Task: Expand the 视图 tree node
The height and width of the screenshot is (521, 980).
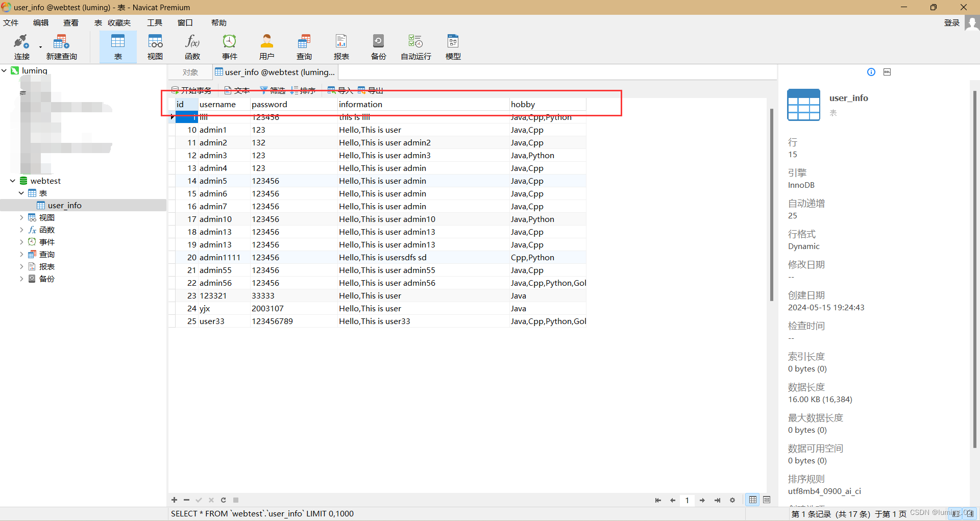Action: pyautogui.click(x=21, y=217)
